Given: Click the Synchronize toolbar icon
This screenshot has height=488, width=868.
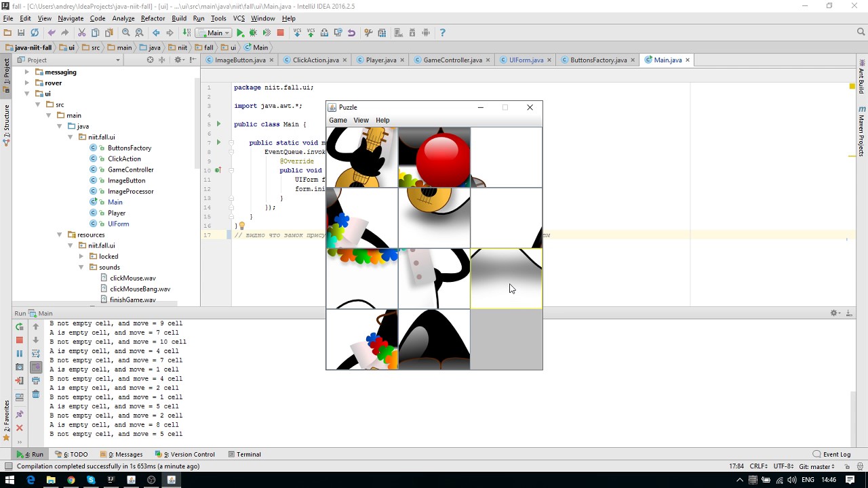Looking at the screenshot, I should click(x=35, y=33).
